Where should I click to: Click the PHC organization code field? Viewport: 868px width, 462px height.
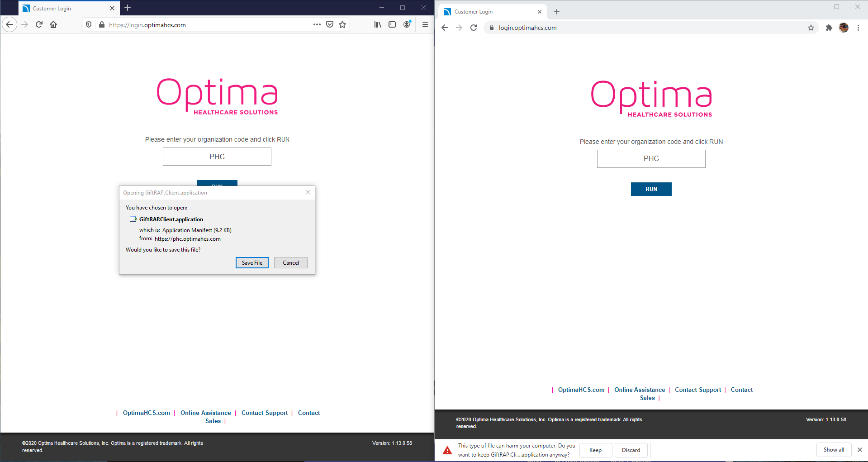[217, 156]
